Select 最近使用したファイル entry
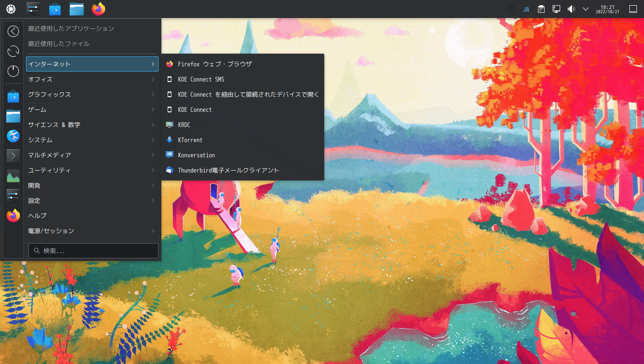 coord(92,44)
